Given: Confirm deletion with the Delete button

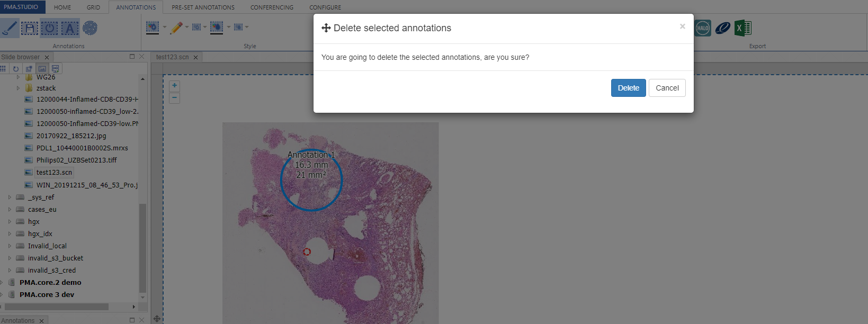Looking at the screenshot, I should (x=628, y=88).
